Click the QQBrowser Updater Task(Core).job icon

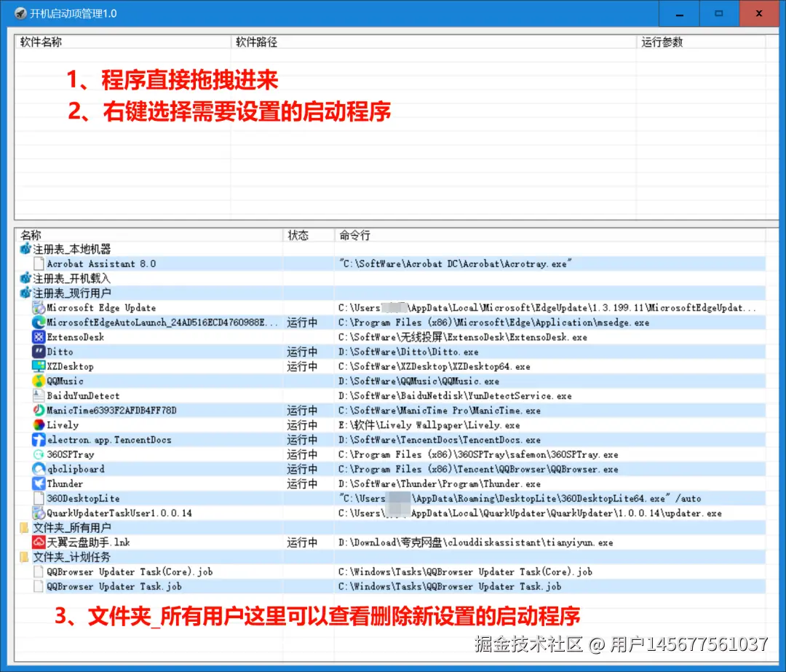point(39,572)
